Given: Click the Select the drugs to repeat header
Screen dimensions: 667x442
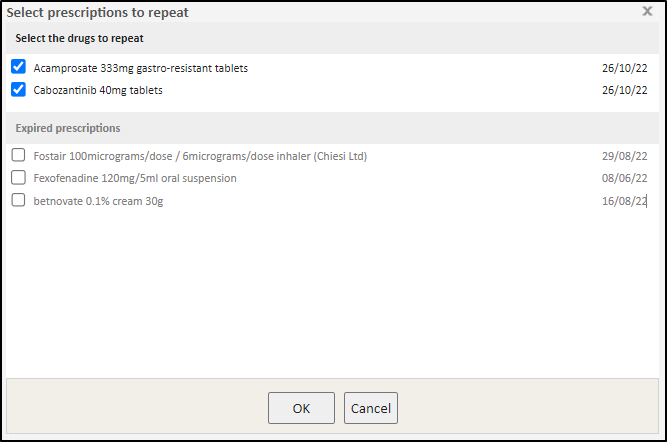Looking at the screenshot, I should point(79,38).
